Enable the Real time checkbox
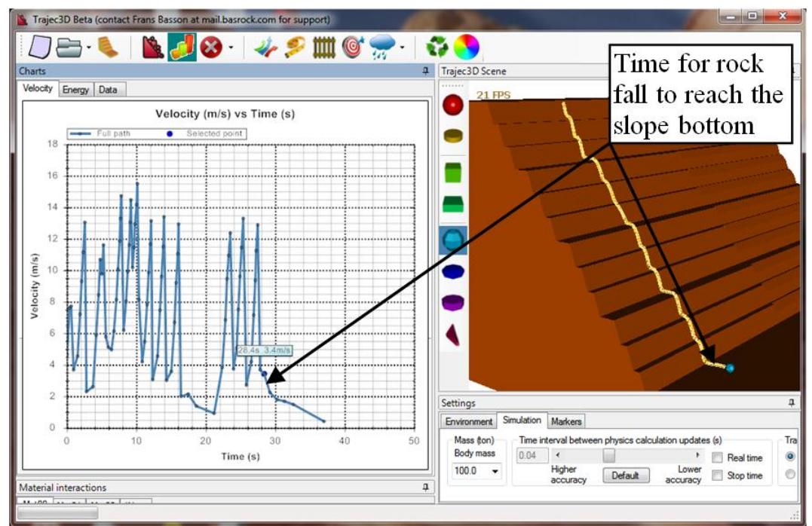The width and height of the screenshot is (812, 526). pyautogui.click(x=717, y=457)
